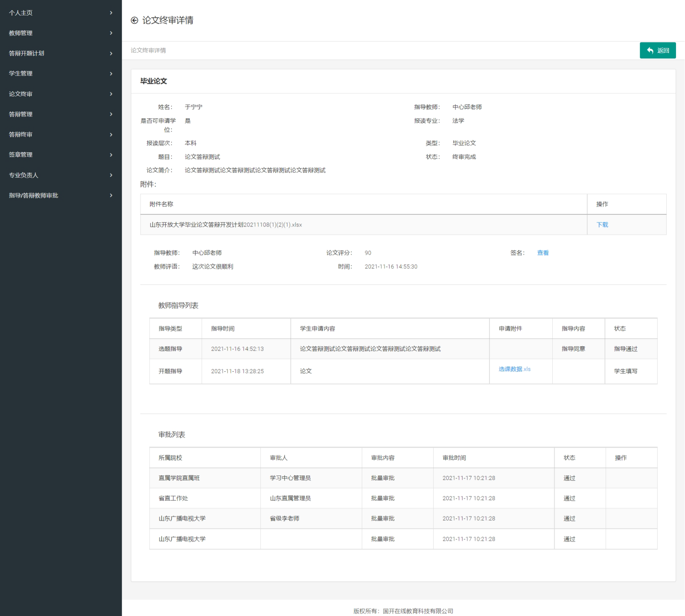Click major value 法学

pos(458,121)
